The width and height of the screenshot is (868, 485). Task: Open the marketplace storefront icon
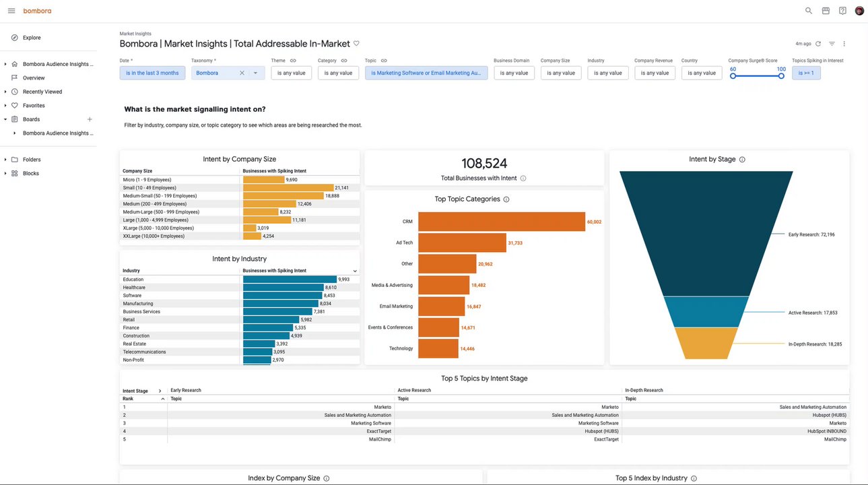pyautogui.click(x=826, y=11)
